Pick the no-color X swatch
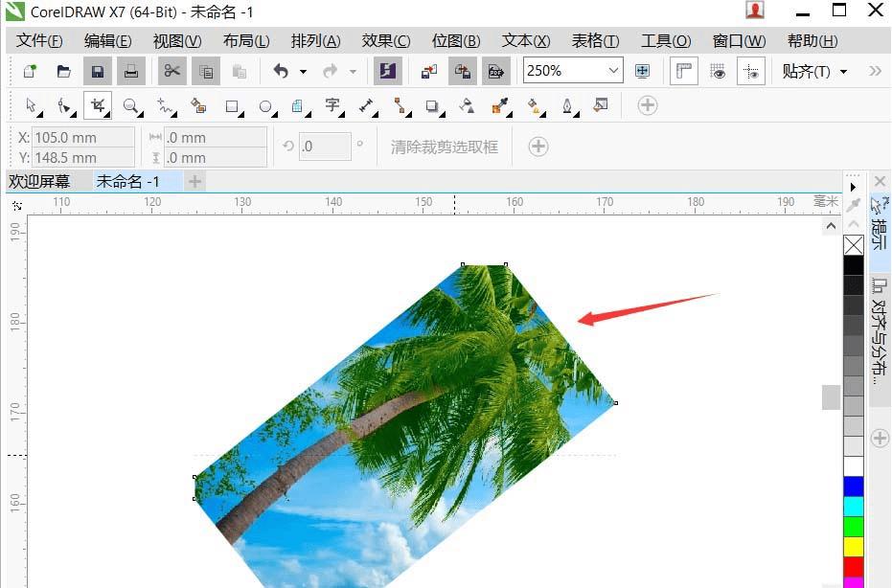The height and width of the screenshot is (588, 892). click(x=854, y=246)
